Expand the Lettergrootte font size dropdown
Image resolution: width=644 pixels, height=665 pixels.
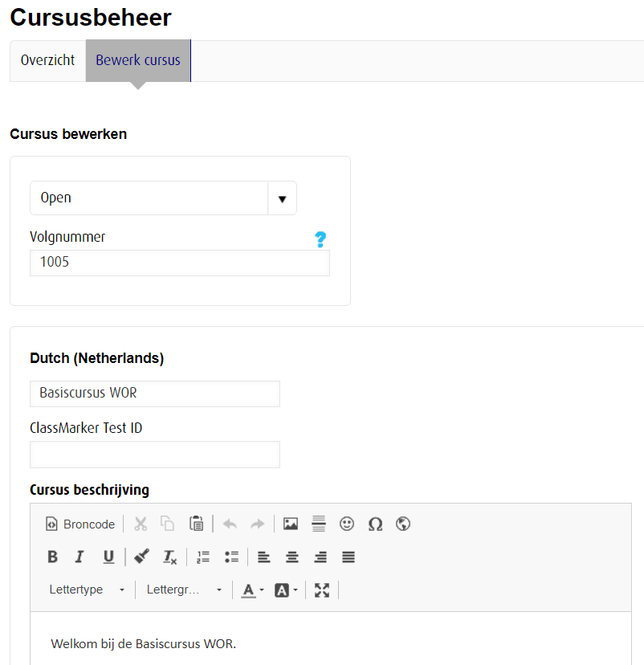tap(184, 590)
